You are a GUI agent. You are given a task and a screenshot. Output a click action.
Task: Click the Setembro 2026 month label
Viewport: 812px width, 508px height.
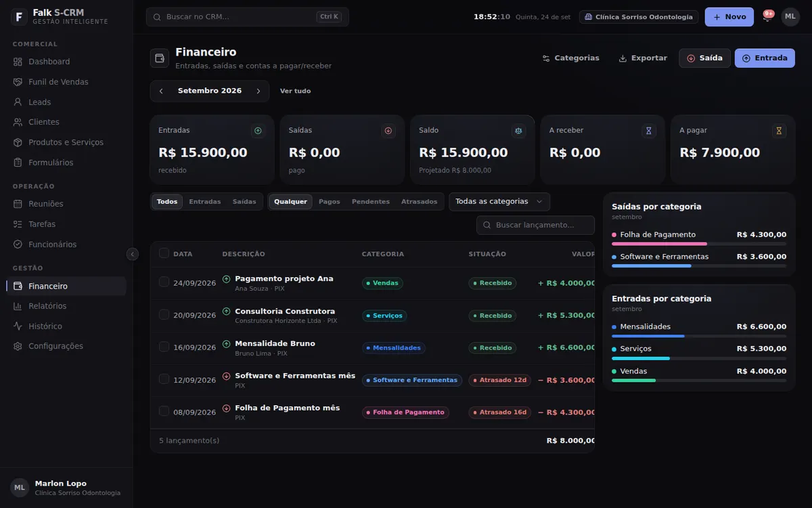pos(210,91)
